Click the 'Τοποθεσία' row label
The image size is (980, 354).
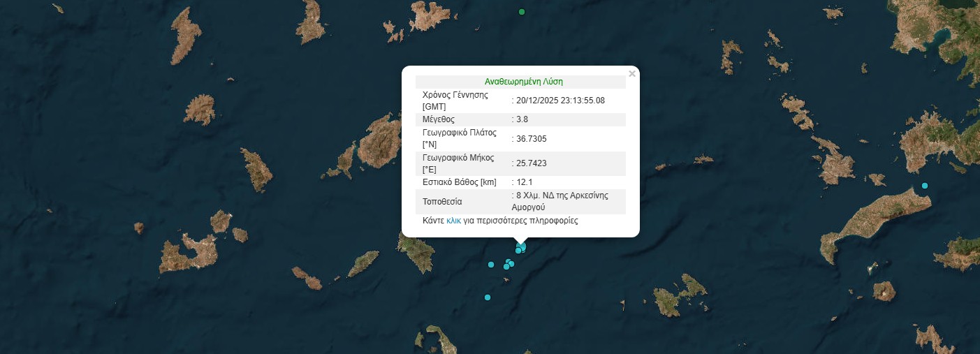click(x=442, y=202)
